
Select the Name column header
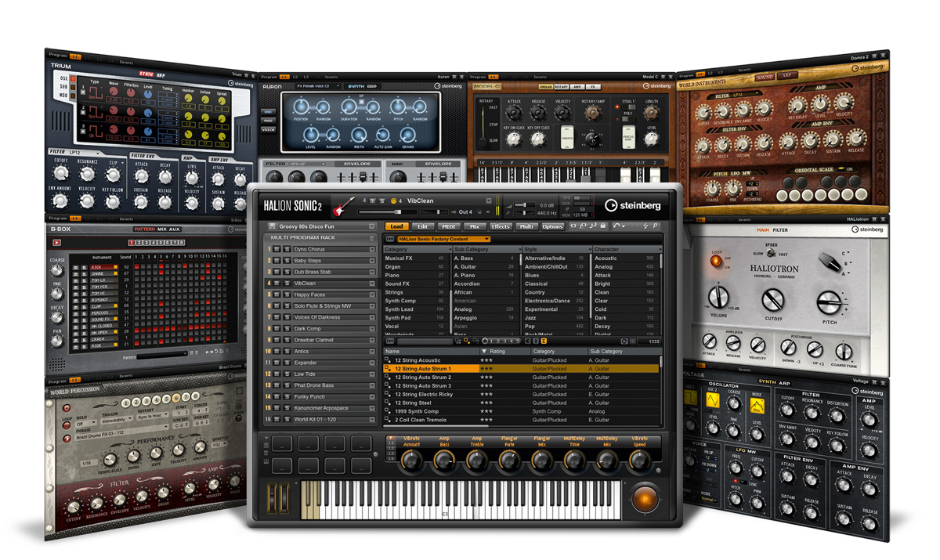431,351
